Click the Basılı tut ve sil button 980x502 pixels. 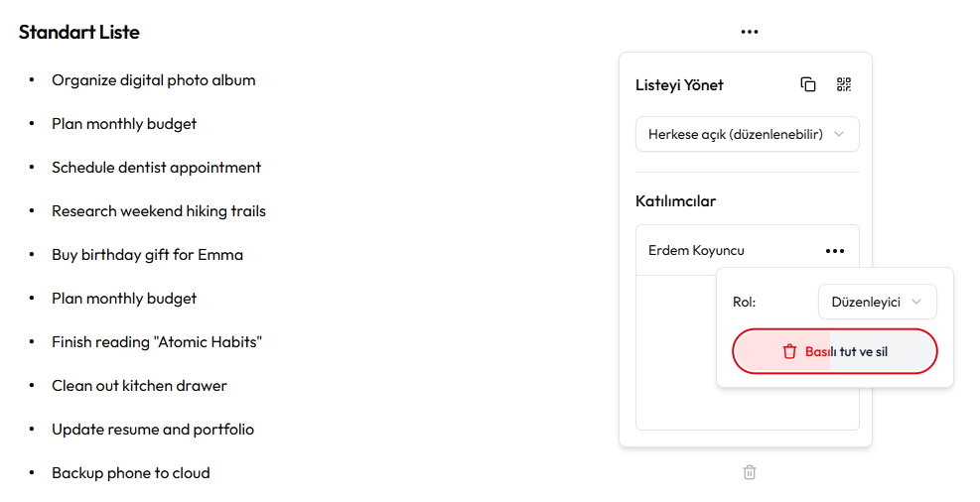point(835,351)
